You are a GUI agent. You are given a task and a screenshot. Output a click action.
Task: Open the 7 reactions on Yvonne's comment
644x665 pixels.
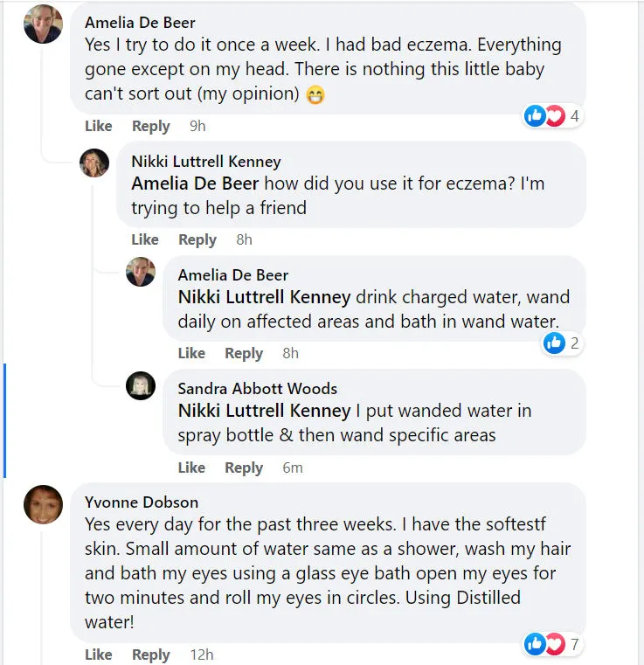coord(553,645)
